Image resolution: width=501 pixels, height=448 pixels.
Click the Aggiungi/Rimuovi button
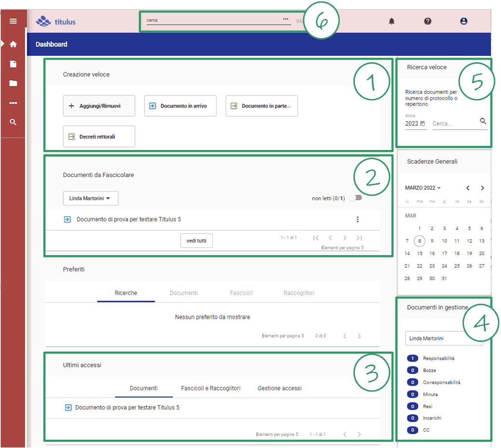(x=99, y=106)
